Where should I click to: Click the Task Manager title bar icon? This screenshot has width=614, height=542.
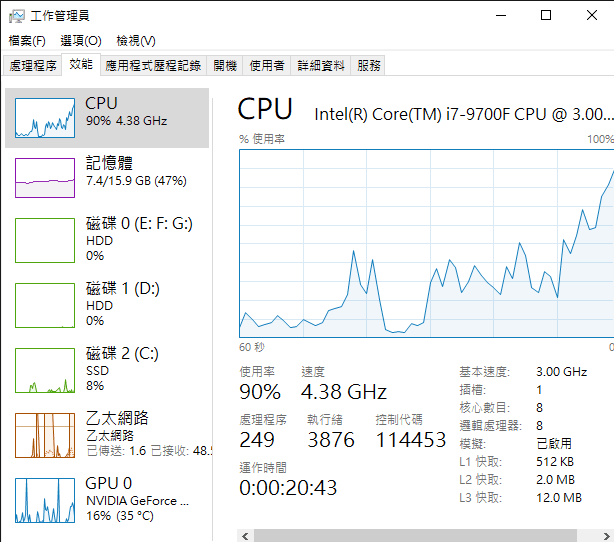pos(15,15)
